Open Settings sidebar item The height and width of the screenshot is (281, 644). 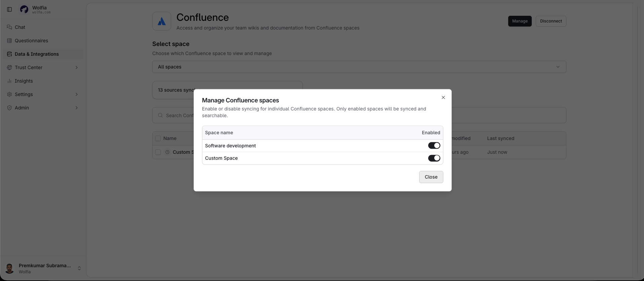pos(43,94)
